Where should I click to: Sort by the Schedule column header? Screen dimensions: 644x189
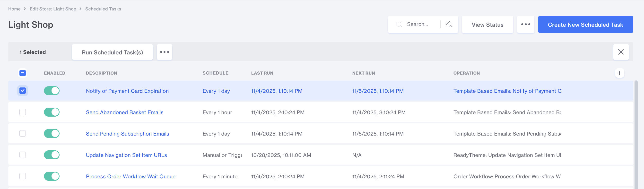(215, 73)
